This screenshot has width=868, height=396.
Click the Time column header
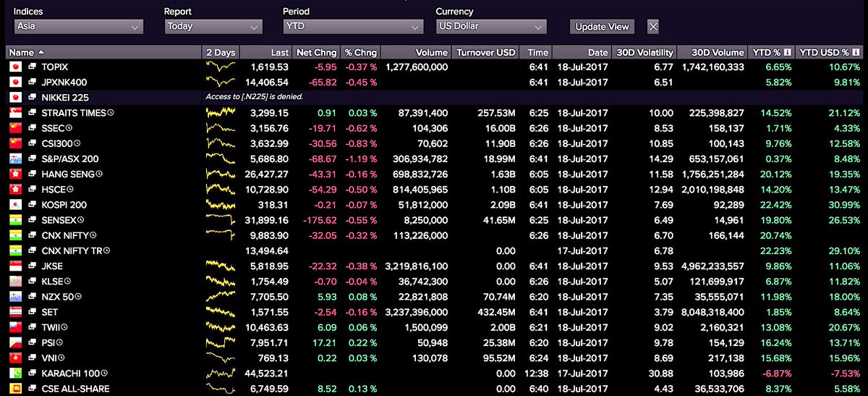tap(536, 52)
